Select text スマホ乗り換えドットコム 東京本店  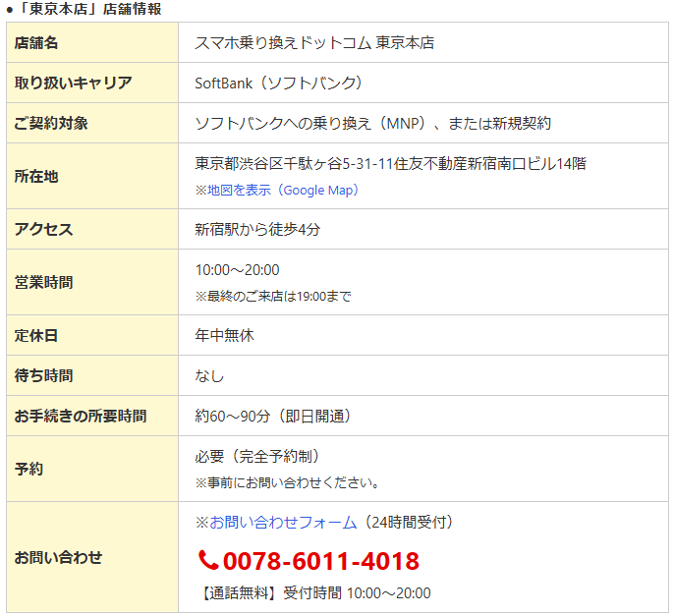(x=314, y=43)
